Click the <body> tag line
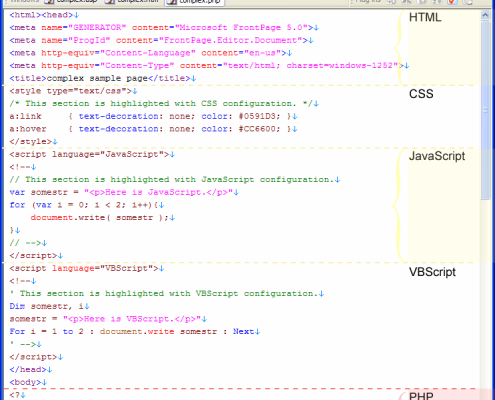The width and height of the screenshot is (495, 400). pyautogui.click(x=28, y=382)
